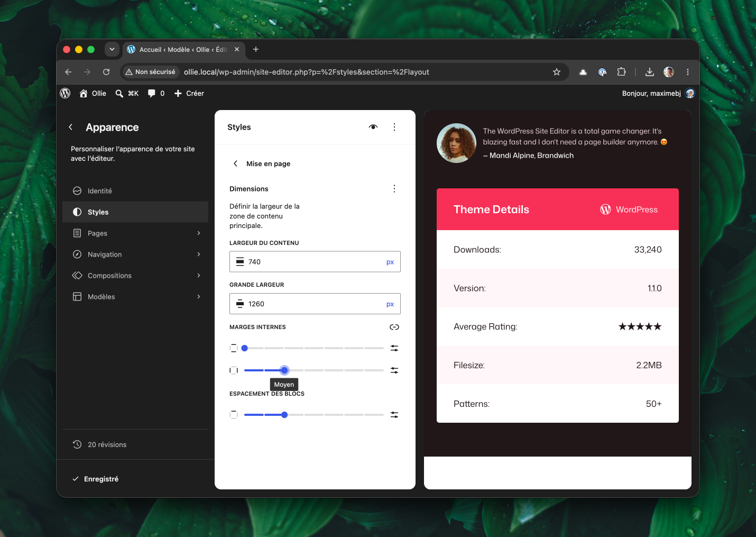
Task: Click the Enregistré save status button
Action: (x=96, y=479)
